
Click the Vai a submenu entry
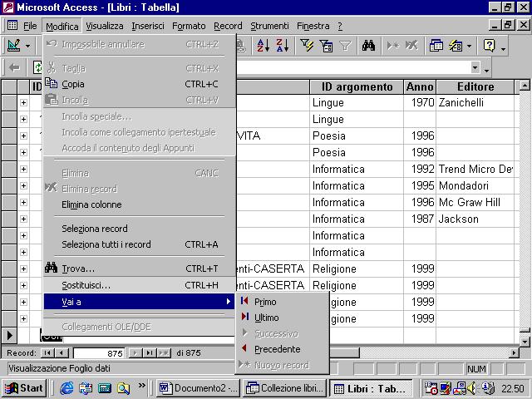click(x=139, y=302)
